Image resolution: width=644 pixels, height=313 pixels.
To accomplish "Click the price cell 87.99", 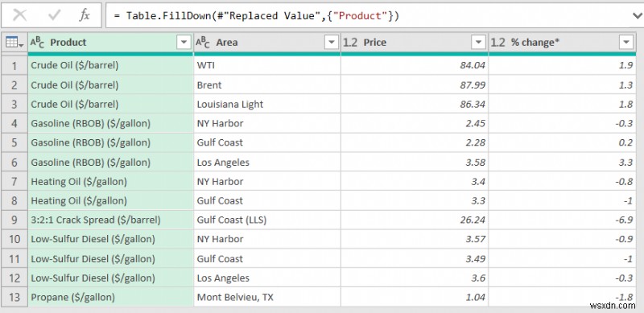I will [x=415, y=85].
